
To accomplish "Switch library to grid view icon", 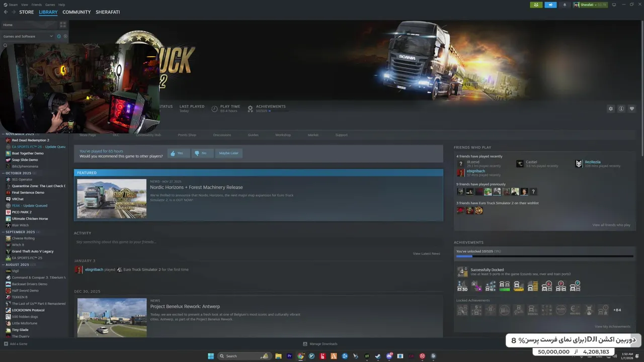I will 63,24.
